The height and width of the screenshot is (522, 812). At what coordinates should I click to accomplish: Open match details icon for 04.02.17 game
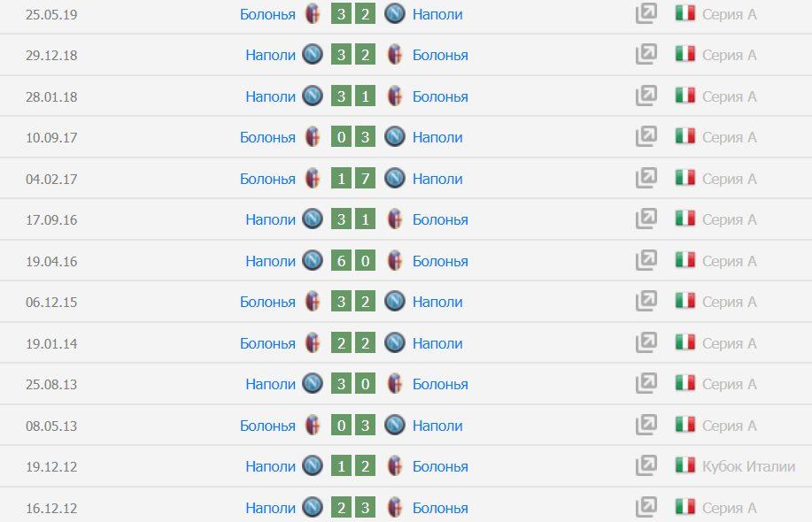646,179
